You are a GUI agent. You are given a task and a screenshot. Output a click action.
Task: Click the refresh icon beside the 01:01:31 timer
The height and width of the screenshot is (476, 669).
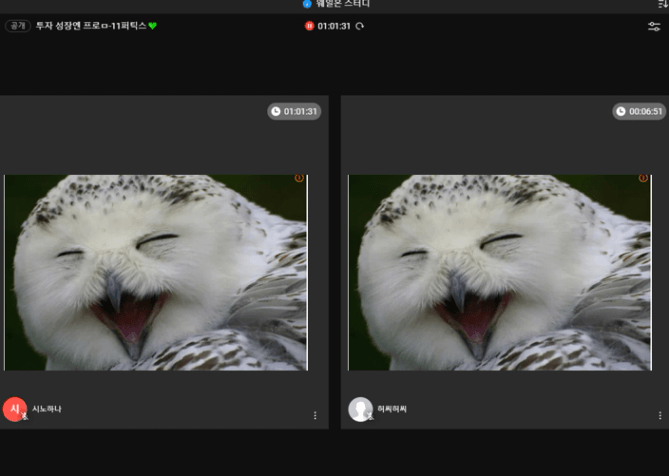pyautogui.click(x=360, y=26)
